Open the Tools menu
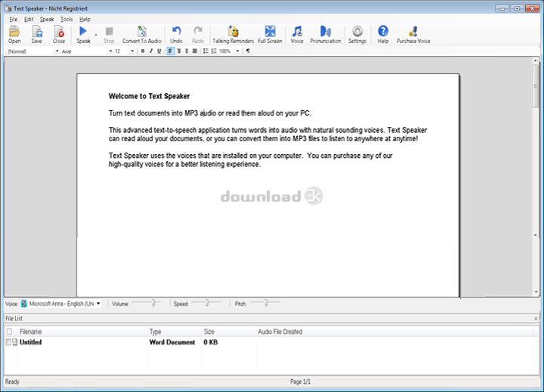The image size is (544, 392). [66, 19]
